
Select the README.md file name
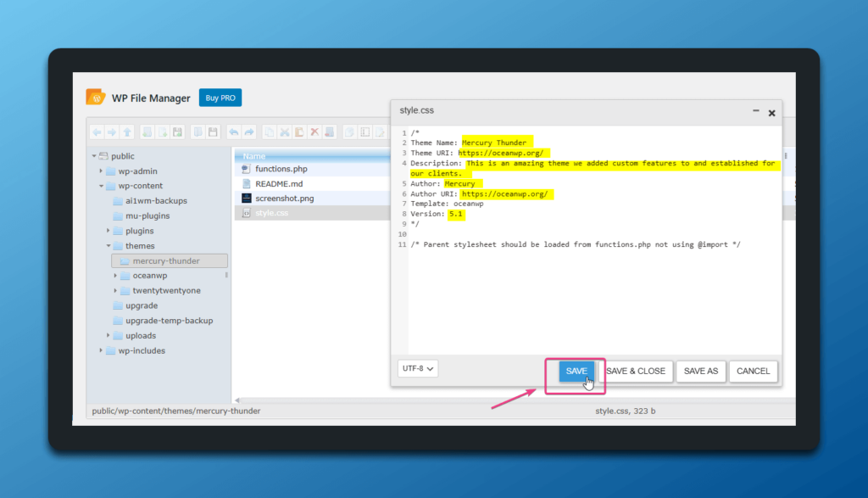(279, 183)
